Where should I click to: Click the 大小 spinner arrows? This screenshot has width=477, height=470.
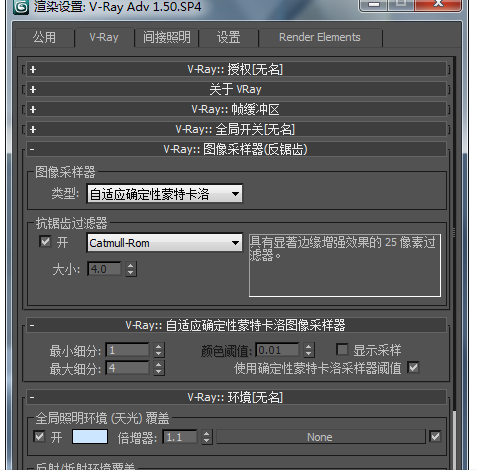131,269
